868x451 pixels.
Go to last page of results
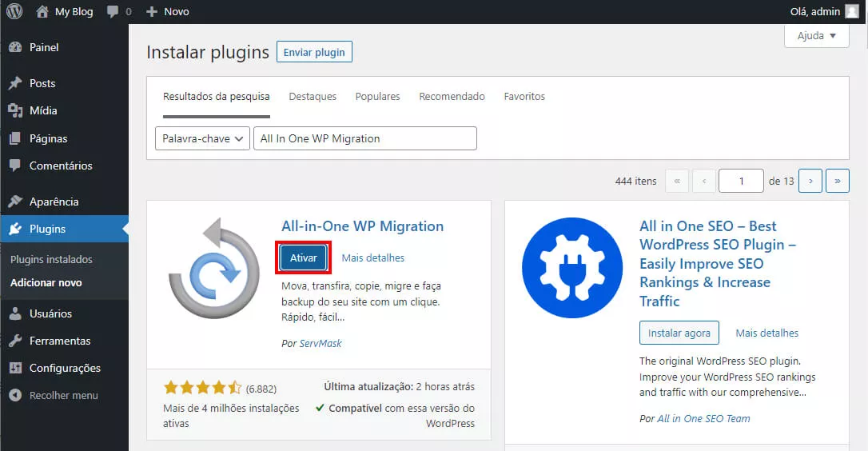pyautogui.click(x=838, y=182)
